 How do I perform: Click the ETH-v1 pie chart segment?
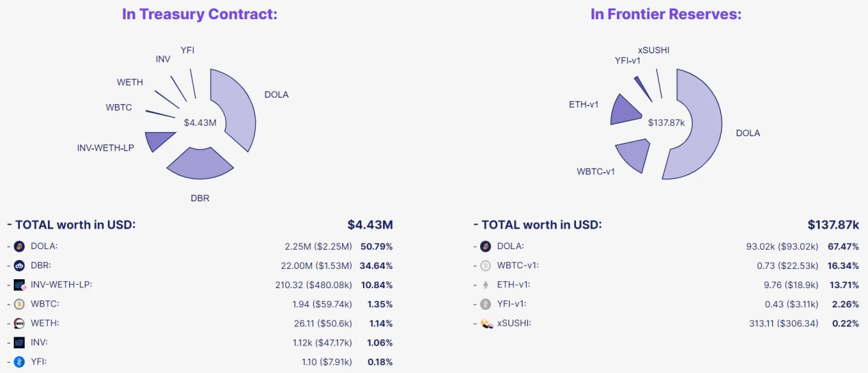pos(626,111)
